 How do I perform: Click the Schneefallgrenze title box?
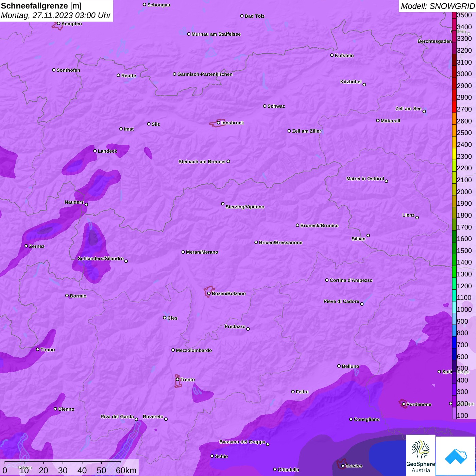56,11
